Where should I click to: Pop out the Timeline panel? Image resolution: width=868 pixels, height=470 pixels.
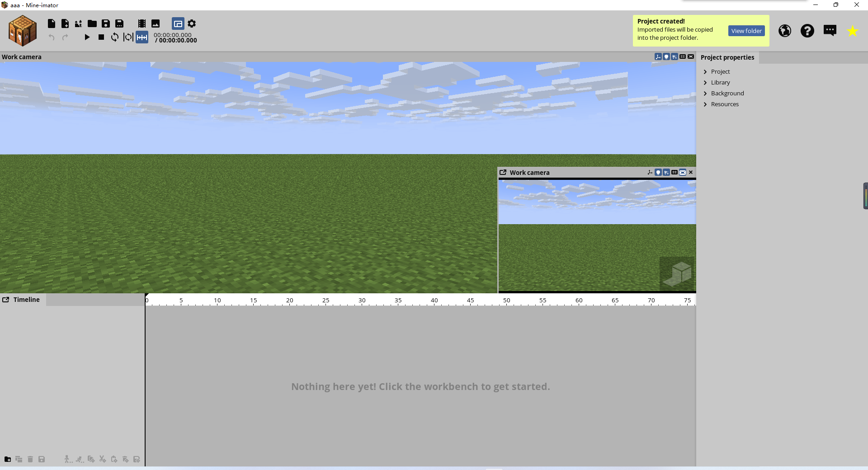tap(6, 300)
